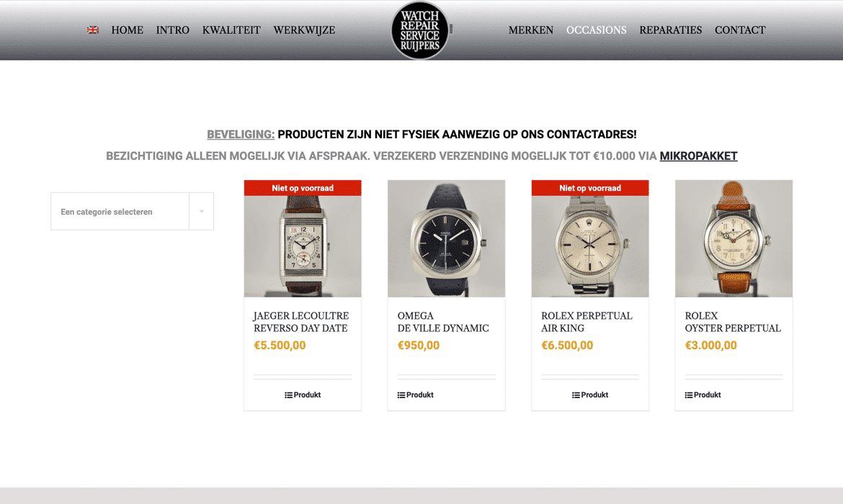
Task: Open the Rolex Oyster Perpetual photo
Action: (x=734, y=238)
